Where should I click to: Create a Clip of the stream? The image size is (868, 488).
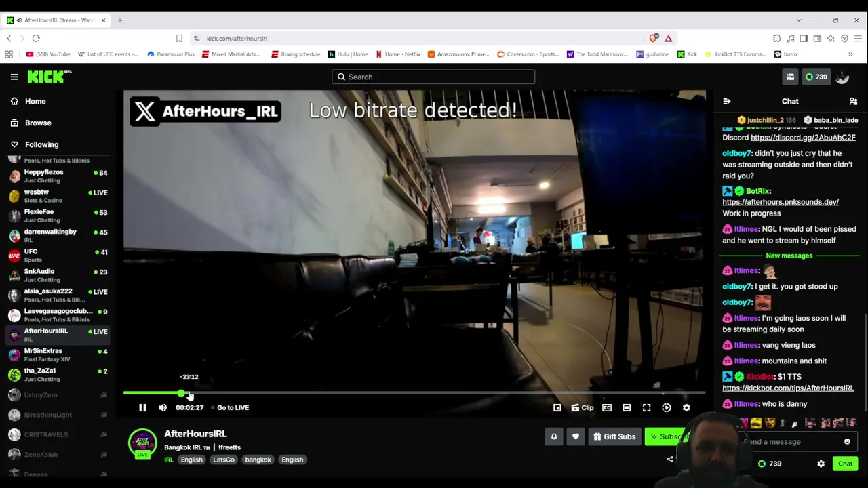pyautogui.click(x=583, y=407)
